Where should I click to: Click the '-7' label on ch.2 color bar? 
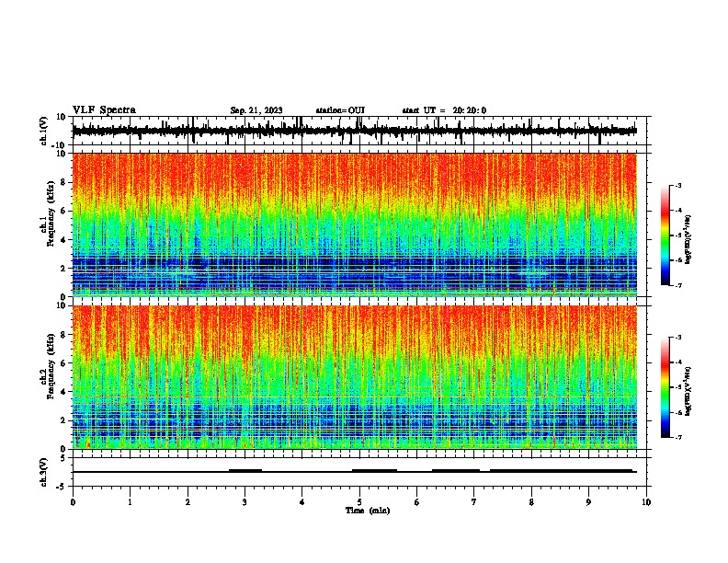click(677, 437)
